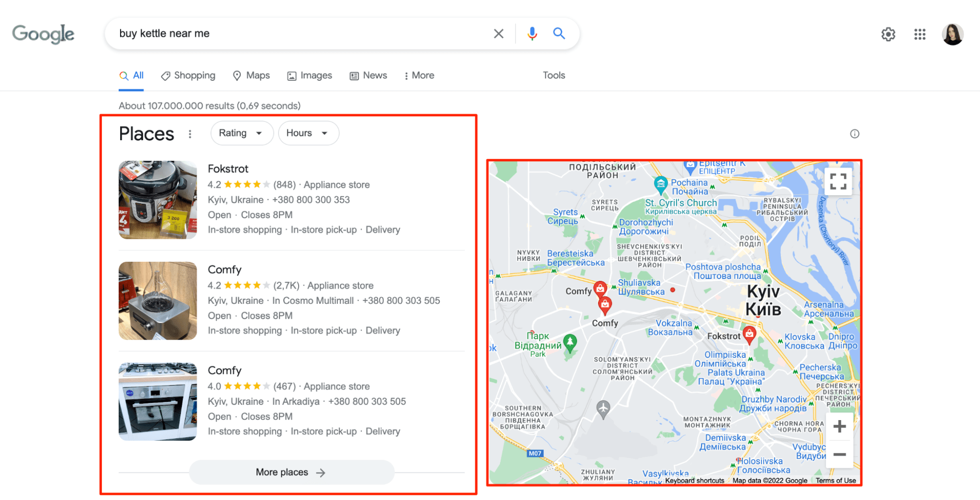Go to Google homepage via logo
The height and width of the screenshot is (500, 980).
[43, 34]
